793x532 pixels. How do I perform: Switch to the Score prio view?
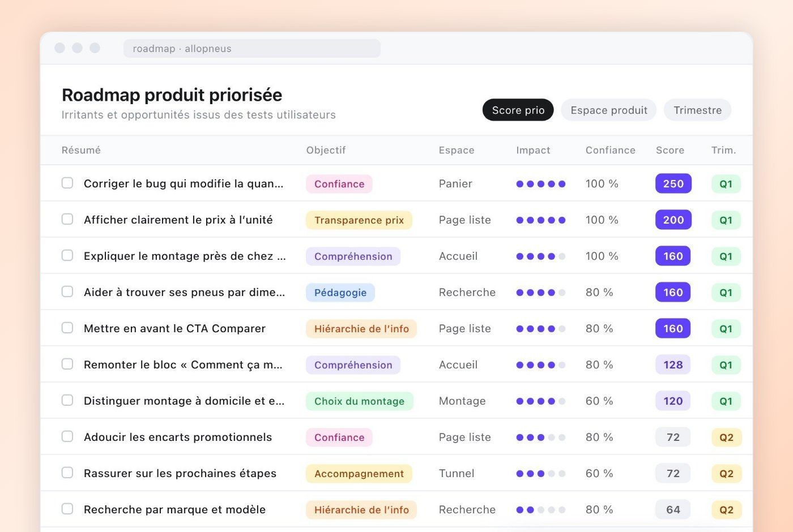518,110
